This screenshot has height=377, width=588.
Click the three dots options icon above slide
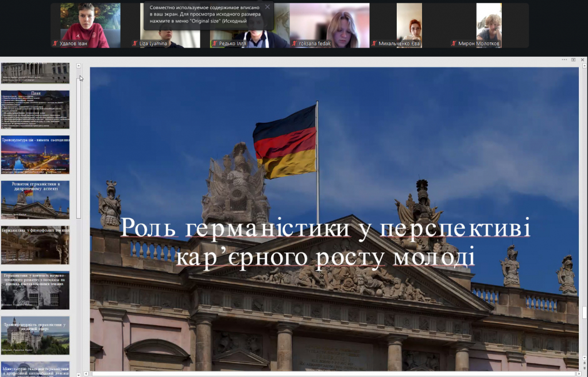pyautogui.click(x=564, y=59)
